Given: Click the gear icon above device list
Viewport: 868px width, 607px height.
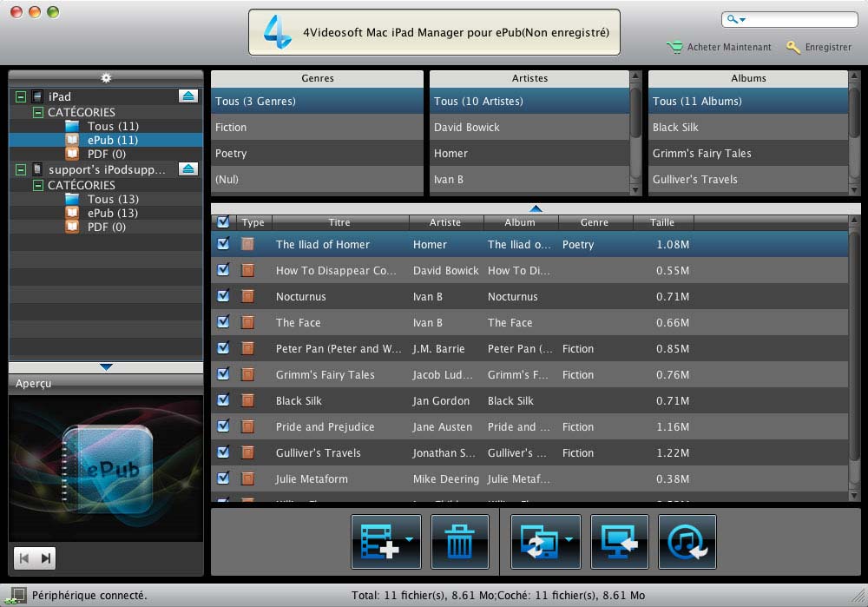Looking at the screenshot, I should tap(106, 78).
